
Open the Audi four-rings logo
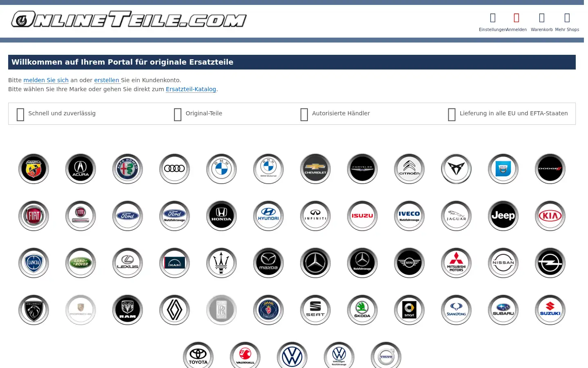(x=174, y=169)
